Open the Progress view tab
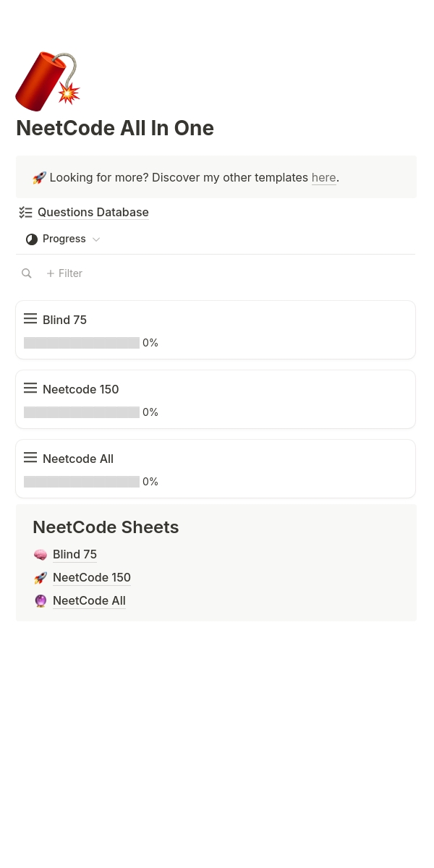Image resolution: width=434 pixels, height=868 pixels. click(x=64, y=239)
